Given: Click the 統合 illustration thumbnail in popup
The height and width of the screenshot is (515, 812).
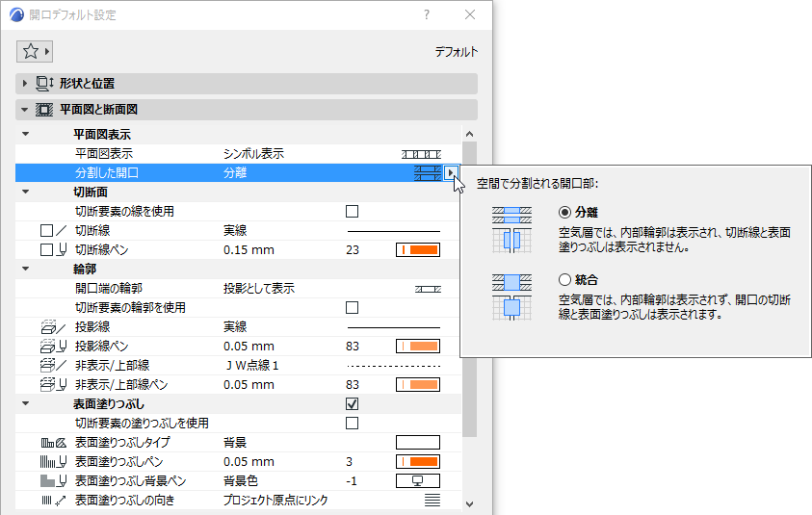Looking at the screenshot, I should (x=511, y=297).
